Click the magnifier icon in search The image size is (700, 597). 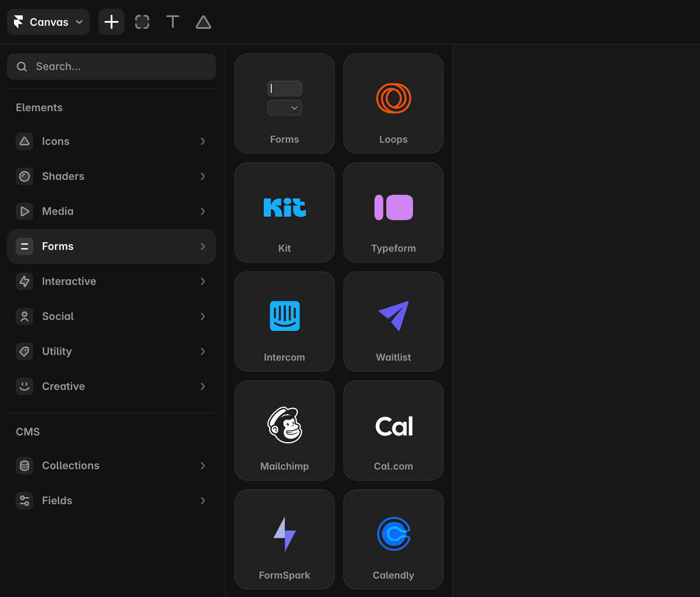click(x=22, y=67)
